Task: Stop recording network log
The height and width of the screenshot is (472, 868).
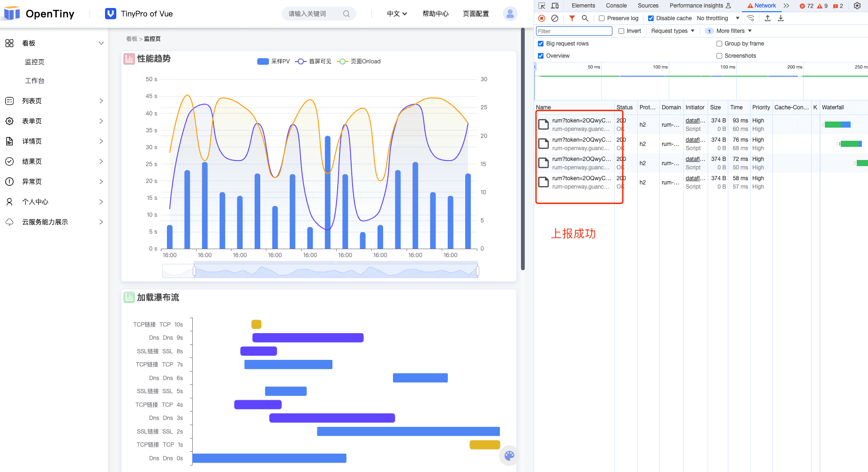Action: coord(542,18)
